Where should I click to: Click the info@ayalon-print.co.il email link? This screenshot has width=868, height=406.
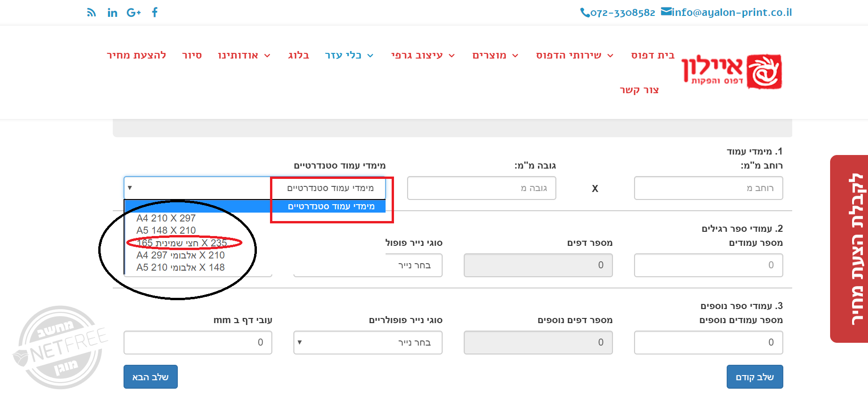coord(727,12)
